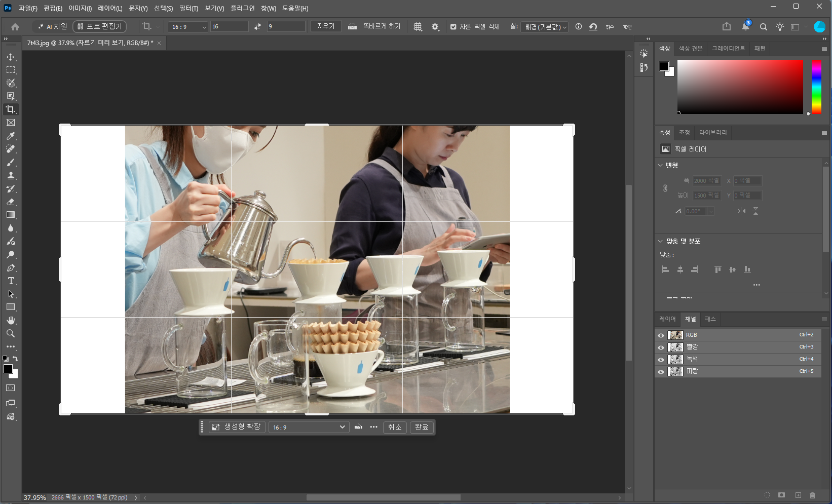
Task: Switch to the 그레이디언트 tab
Action: [x=728, y=49]
